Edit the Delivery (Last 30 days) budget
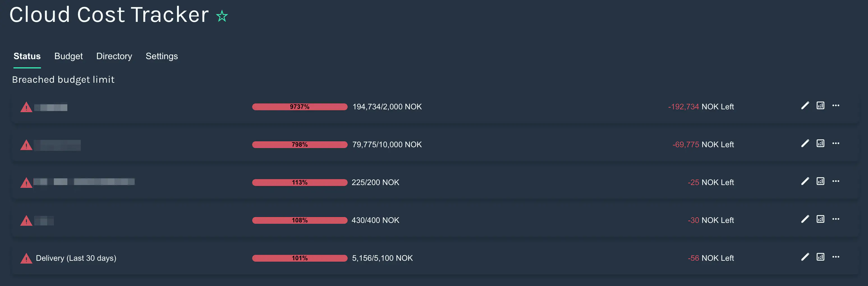868x286 pixels. (x=805, y=257)
